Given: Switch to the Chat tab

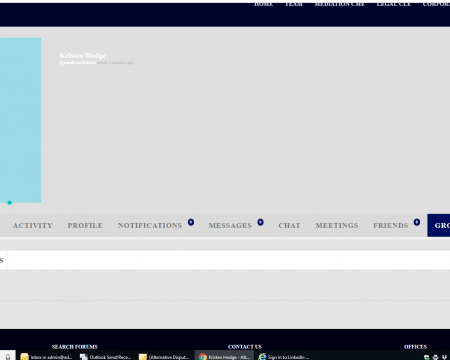Looking at the screenshot, I should (289, 226).
